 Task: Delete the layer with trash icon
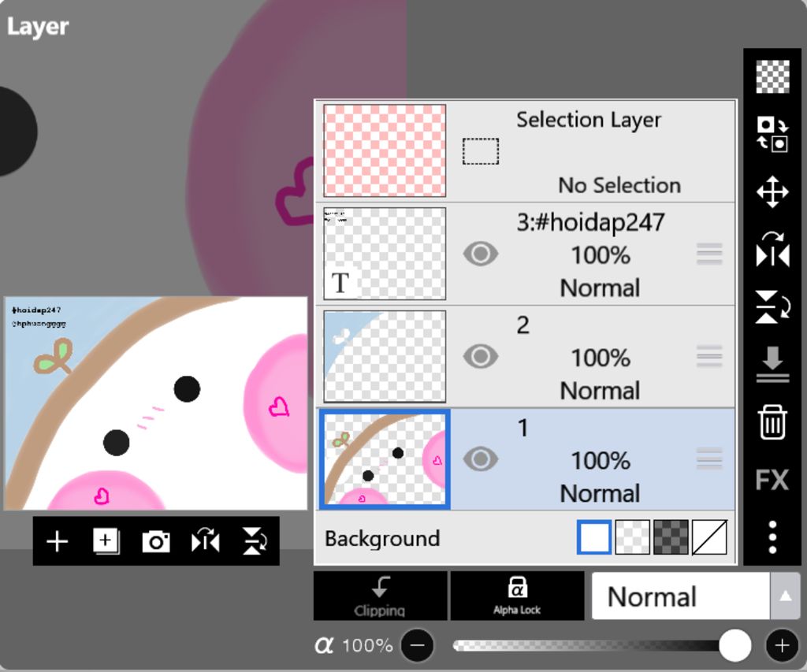click(772, 422)
